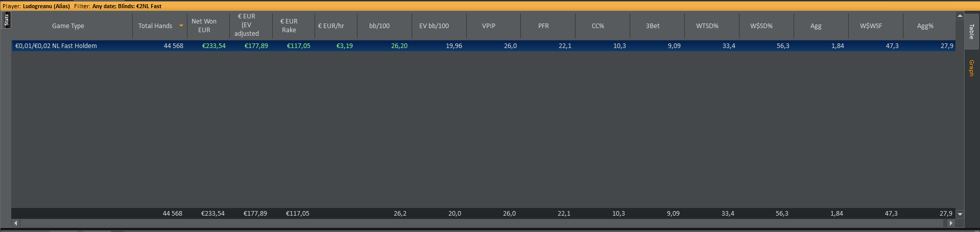
Task: Sort by the 3Bet column
Action: [x=653, y=26]
